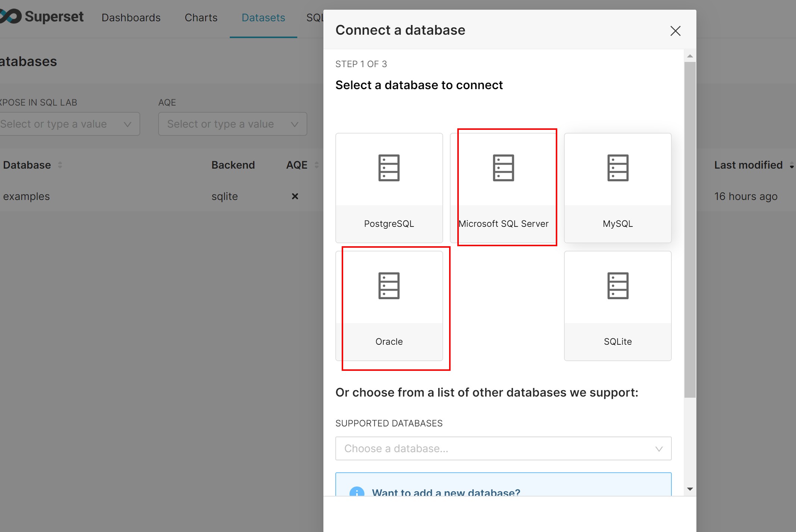Image resolution: width=796 pixels, height=532 pixels.
Task: Open the Dashboards menu item
Action: click(x=131, y=18)
